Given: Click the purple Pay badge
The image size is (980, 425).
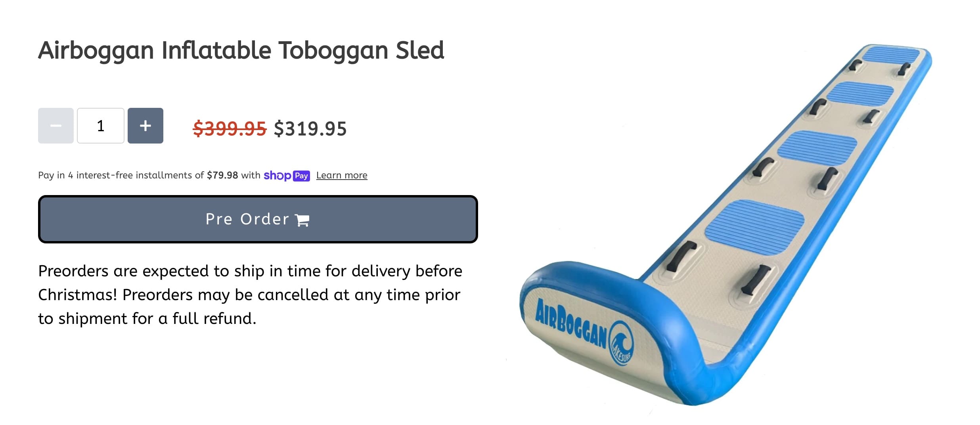Looking at the screenshot, I should pos(301,176).
